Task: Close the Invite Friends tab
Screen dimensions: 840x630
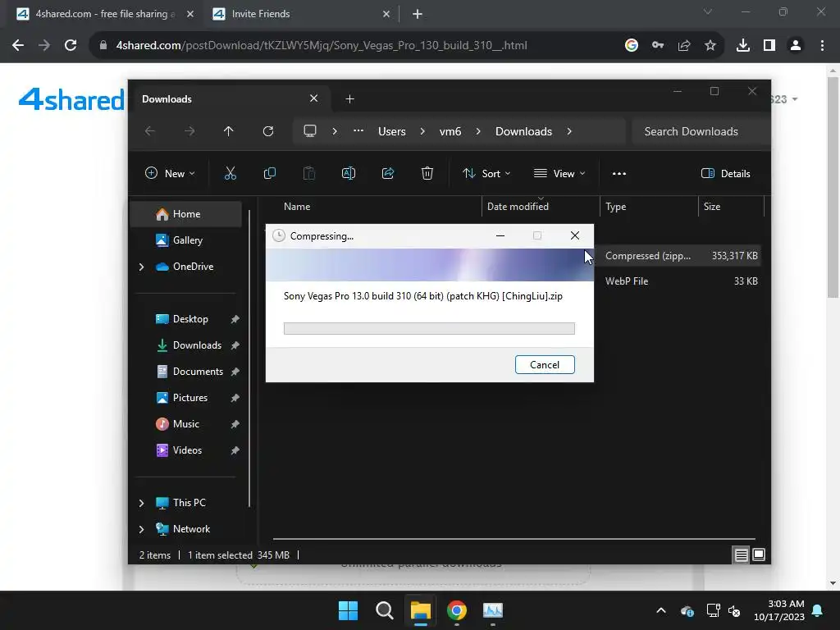Action: [386, 15]
